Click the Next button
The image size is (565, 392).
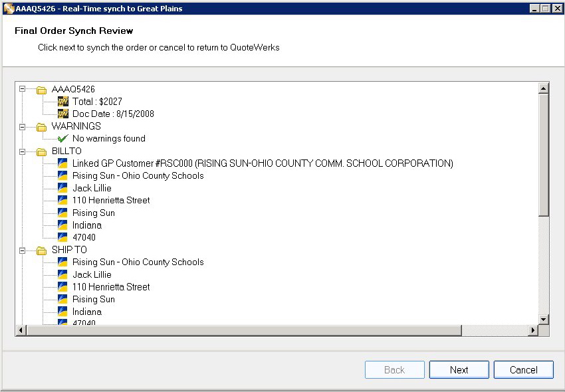point(459,369)
